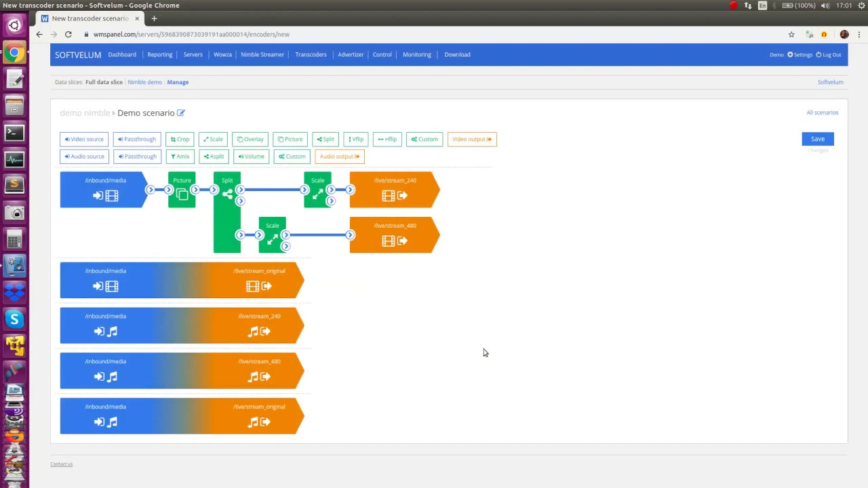Go to the Servers page

[x=193, y=54]
